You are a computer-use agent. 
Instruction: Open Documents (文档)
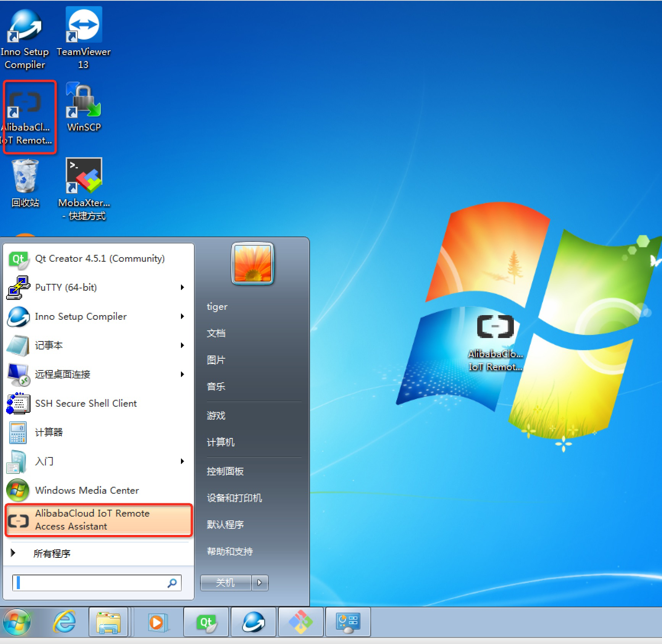point(216,333)
